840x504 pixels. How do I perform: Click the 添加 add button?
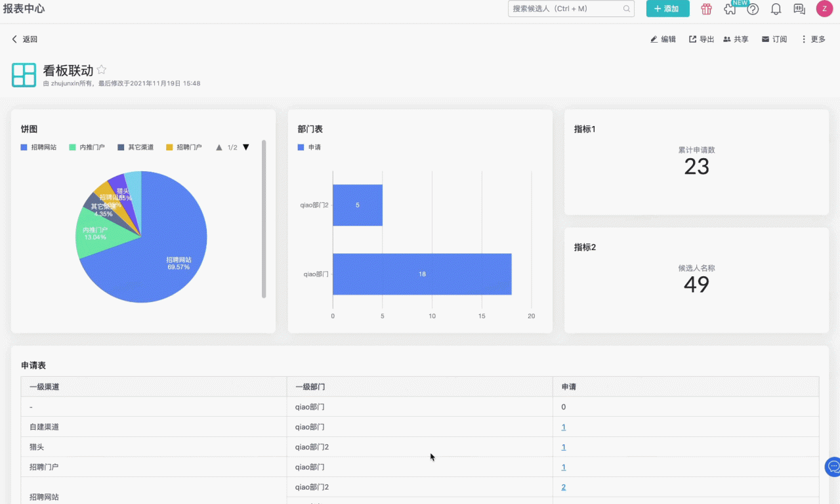[667, 9]
